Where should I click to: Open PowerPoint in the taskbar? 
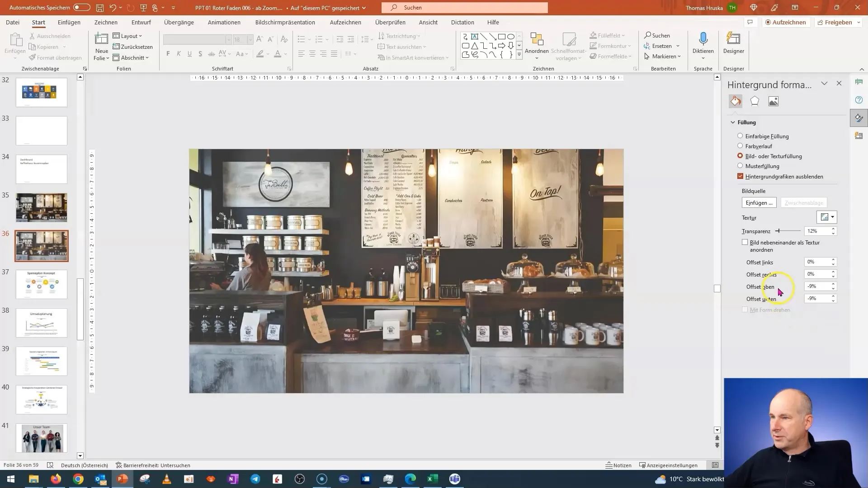tap(123, 479)
